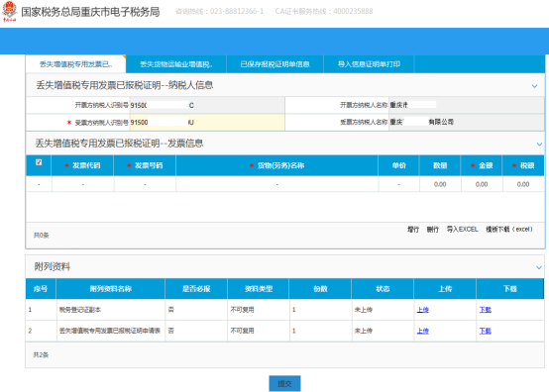Click the 税额 cell showing 0.00

(523, 184)
